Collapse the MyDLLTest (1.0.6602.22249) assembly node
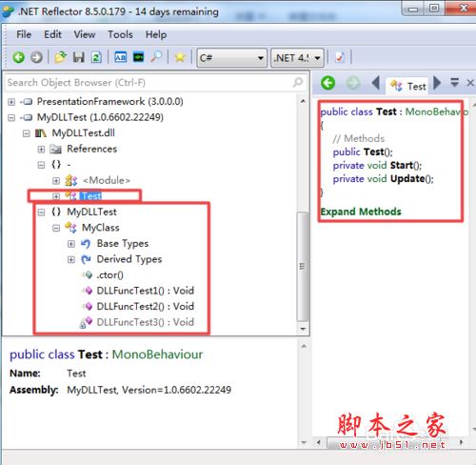The width and height of the screenshot is (476, 465). click(x=11, y=118)
